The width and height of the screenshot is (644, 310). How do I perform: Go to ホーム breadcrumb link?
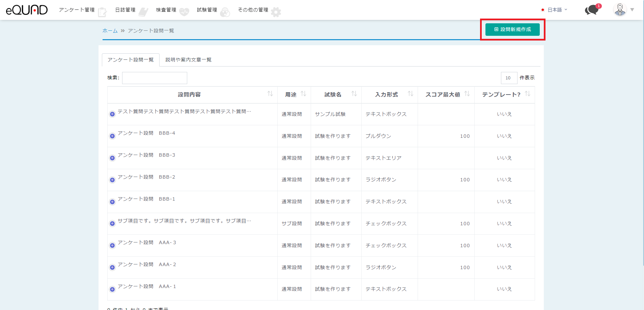point(110,31)
